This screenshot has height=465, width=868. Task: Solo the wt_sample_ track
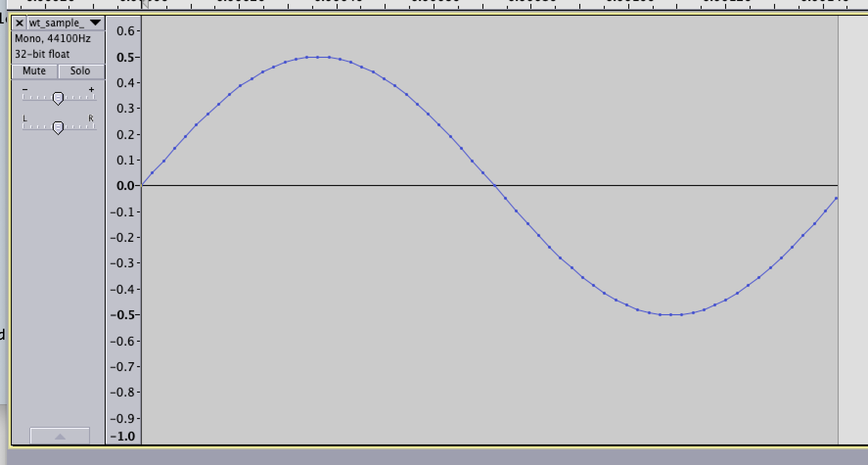(80, 71)
